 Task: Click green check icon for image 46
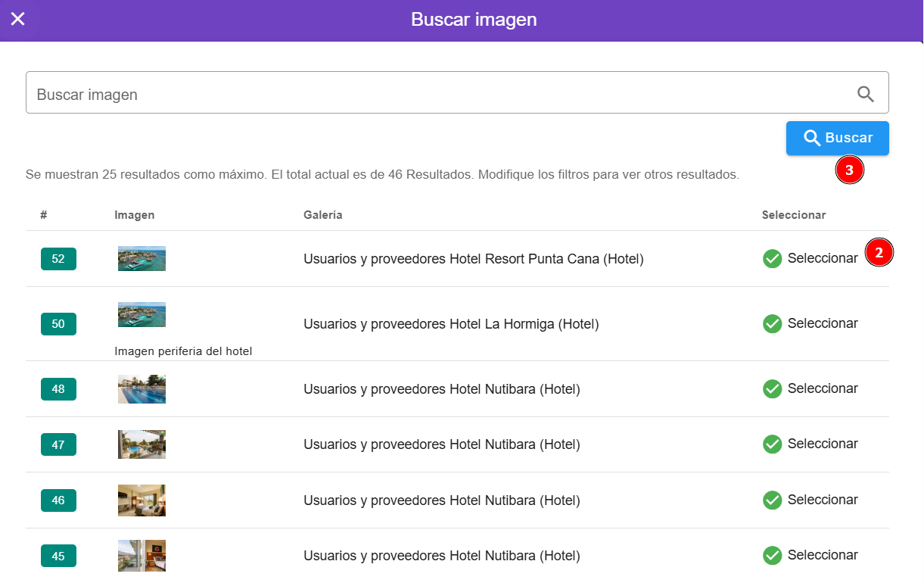click(772, 500)
